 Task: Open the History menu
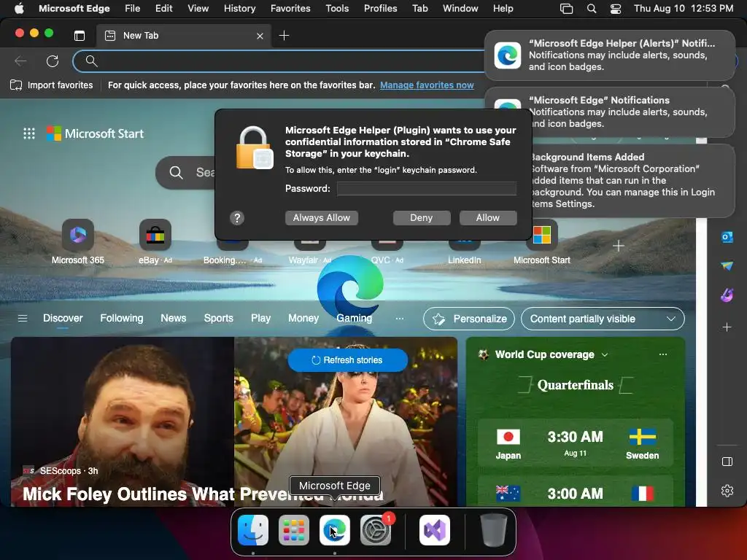(239, 9)
